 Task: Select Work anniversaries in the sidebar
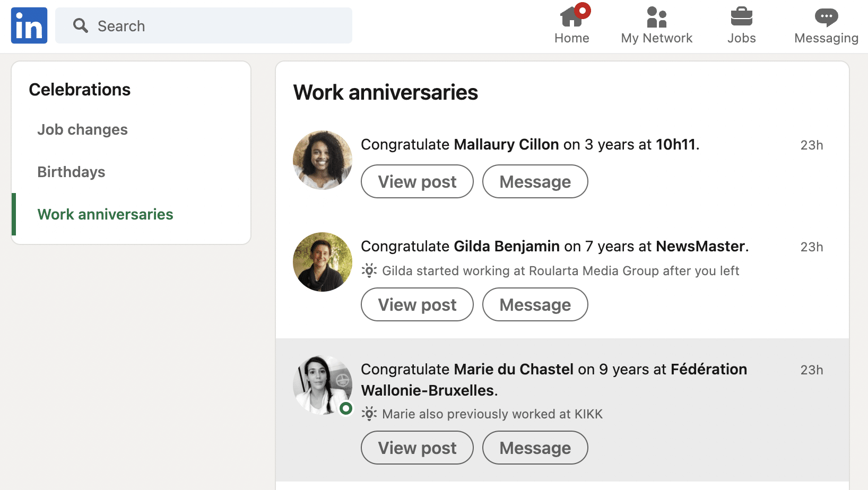[105, 214]
